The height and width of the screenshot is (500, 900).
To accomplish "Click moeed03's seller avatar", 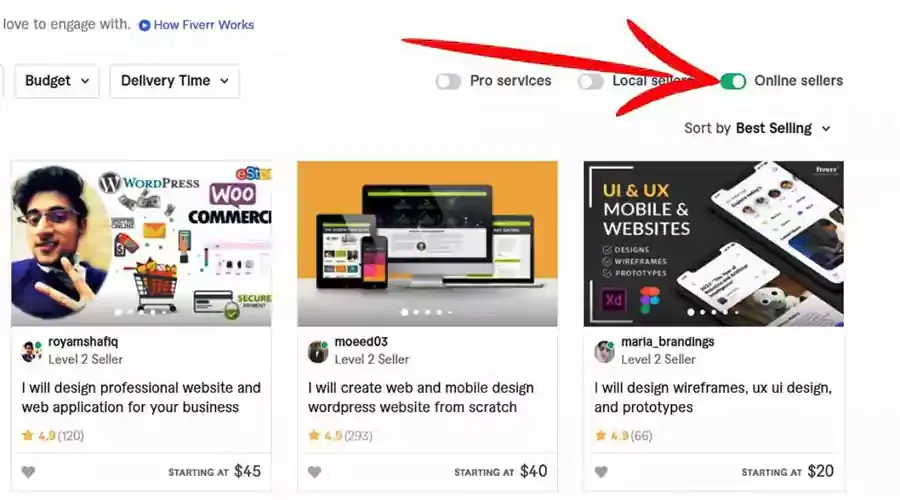I will point(318,351).
